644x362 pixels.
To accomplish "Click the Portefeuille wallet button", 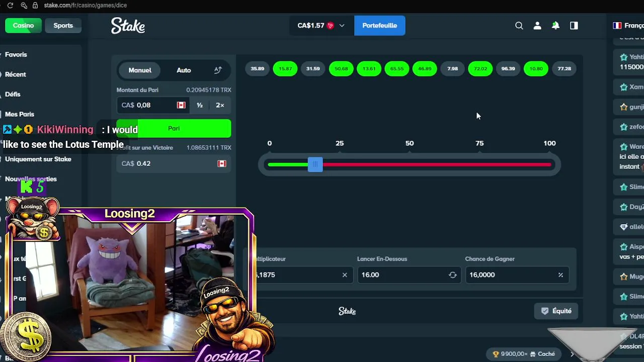I will [x=380, y=26].
